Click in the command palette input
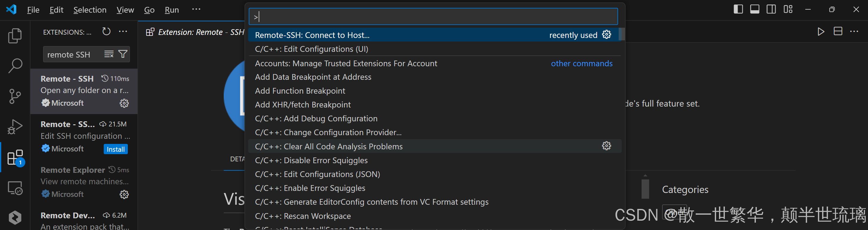The width and height of the screenshot is (868, 230). 433,17
